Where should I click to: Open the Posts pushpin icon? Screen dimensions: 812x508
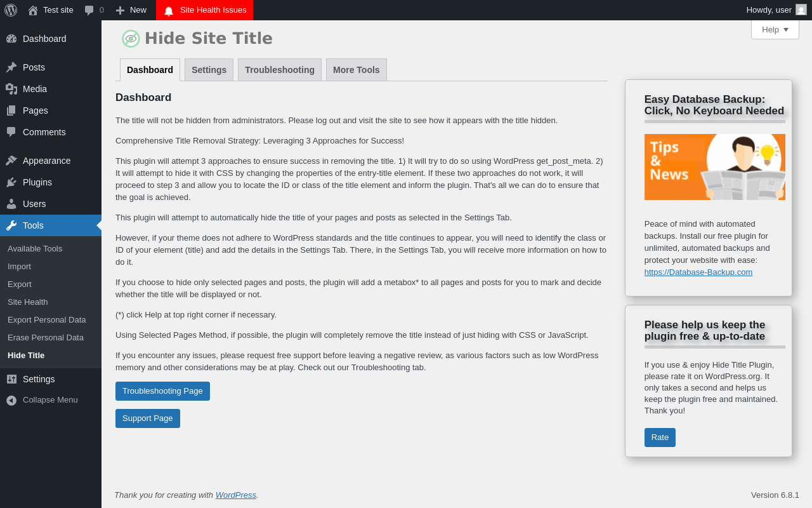[11, 67]
